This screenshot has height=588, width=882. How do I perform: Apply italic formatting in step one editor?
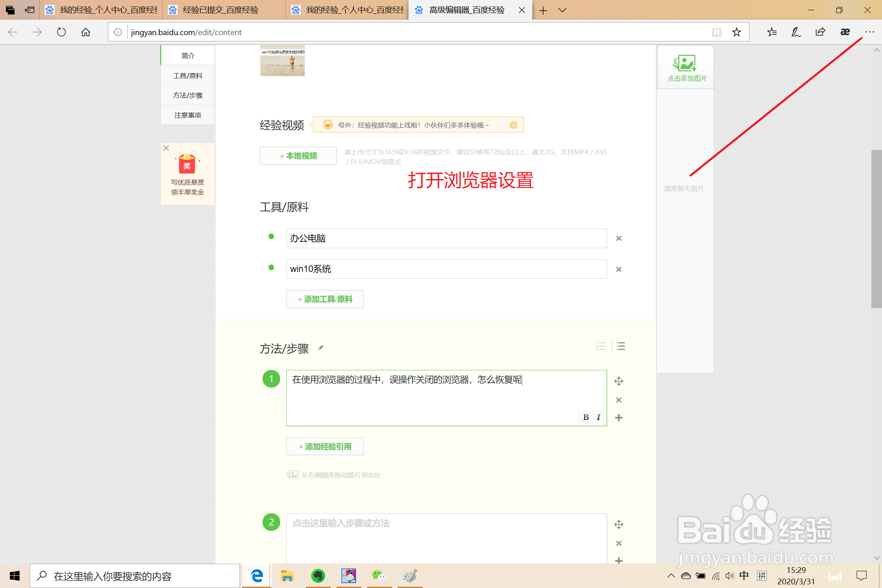coord(598,417)
